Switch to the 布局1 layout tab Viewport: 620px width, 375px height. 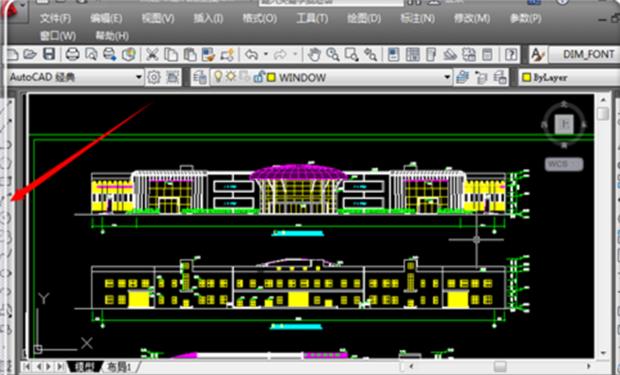(119, 367)
